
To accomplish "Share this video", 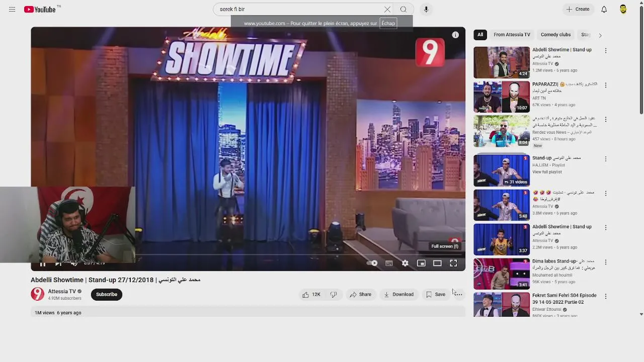I will coord(360,295).
